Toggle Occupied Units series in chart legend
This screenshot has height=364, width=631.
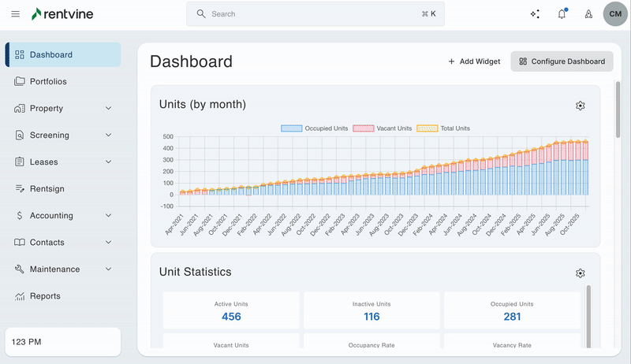point(314,128)
